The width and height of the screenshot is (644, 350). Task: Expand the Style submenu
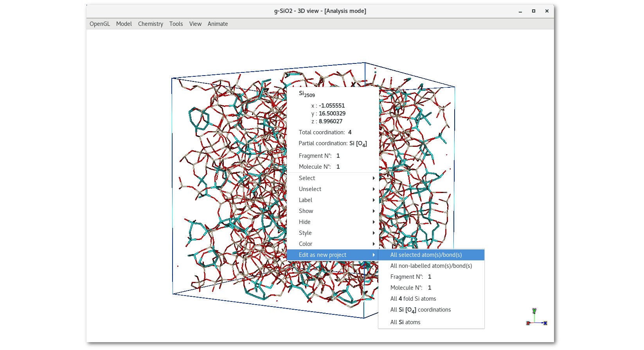click(333, 233)
